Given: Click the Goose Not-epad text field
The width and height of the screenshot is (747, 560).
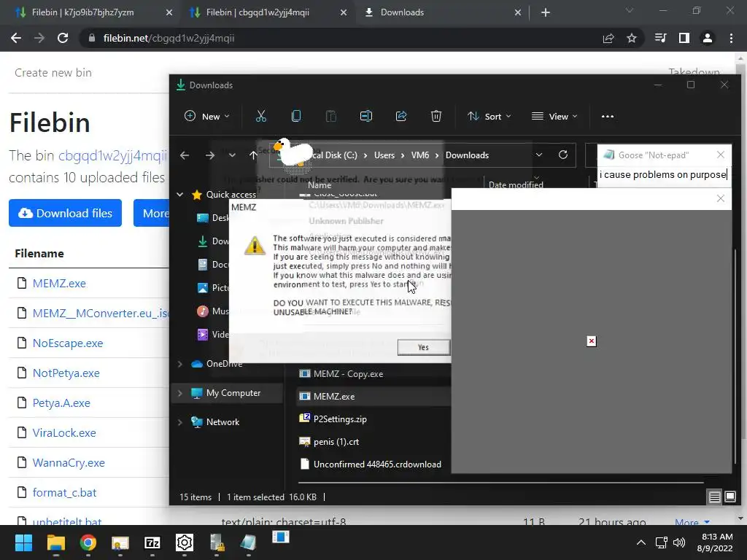Looking at the screenshot, I should coord(664,175).
